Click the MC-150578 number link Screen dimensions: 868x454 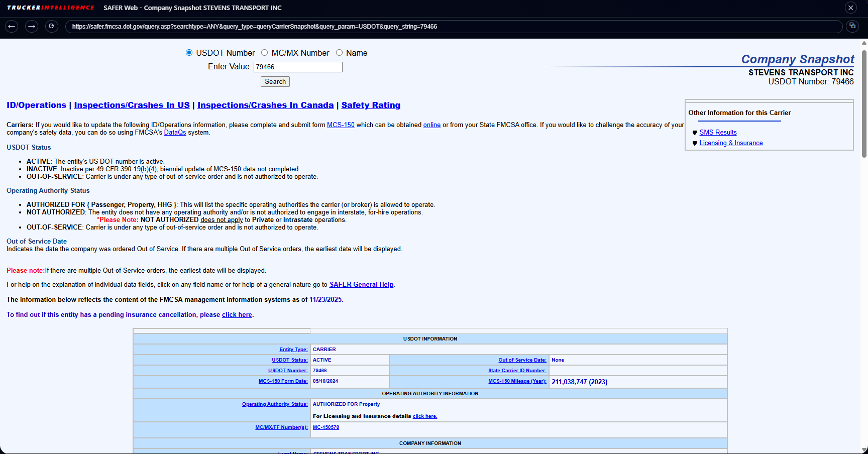[326, 427]
